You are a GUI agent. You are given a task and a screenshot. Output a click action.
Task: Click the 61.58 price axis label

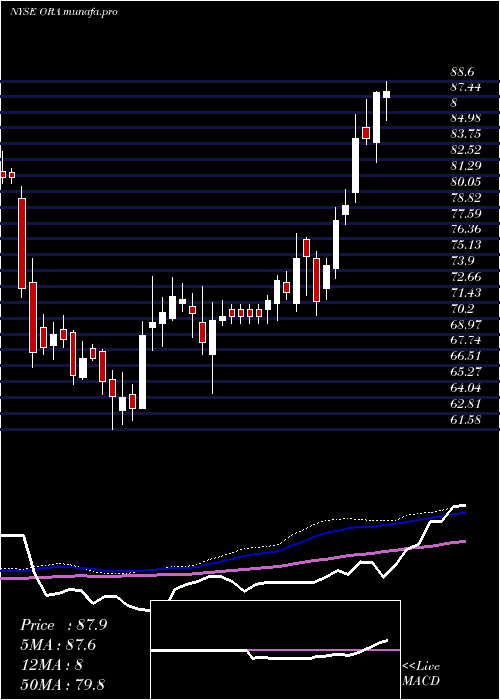point(465,420)
